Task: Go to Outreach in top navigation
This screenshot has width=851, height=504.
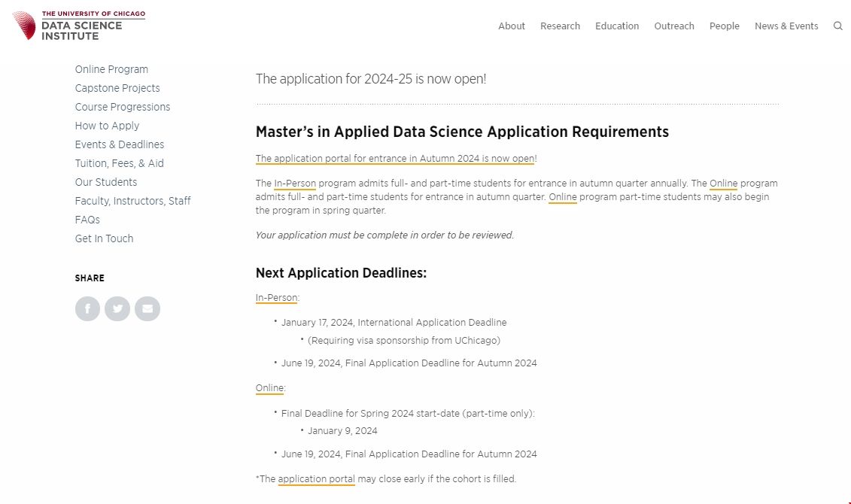Action: 673,26
